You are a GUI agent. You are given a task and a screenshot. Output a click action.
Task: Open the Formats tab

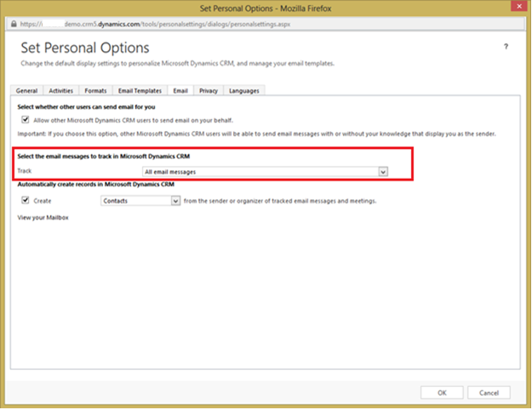point(95,90)
